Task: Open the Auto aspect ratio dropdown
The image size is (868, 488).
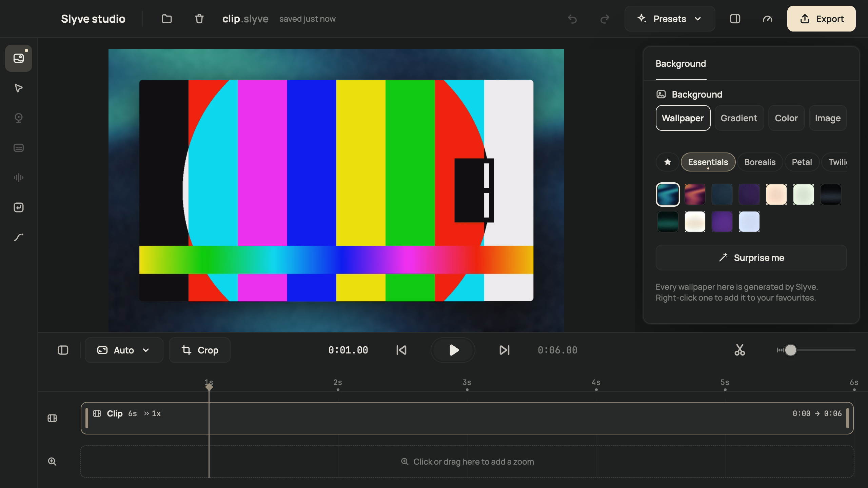Action: 124,350
